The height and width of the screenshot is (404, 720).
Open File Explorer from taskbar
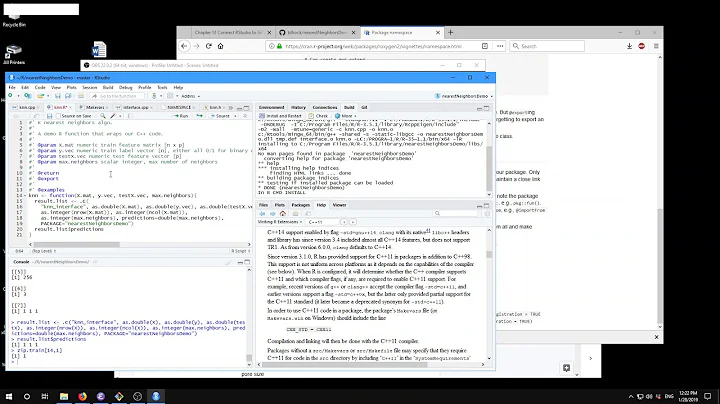point(64,396)
